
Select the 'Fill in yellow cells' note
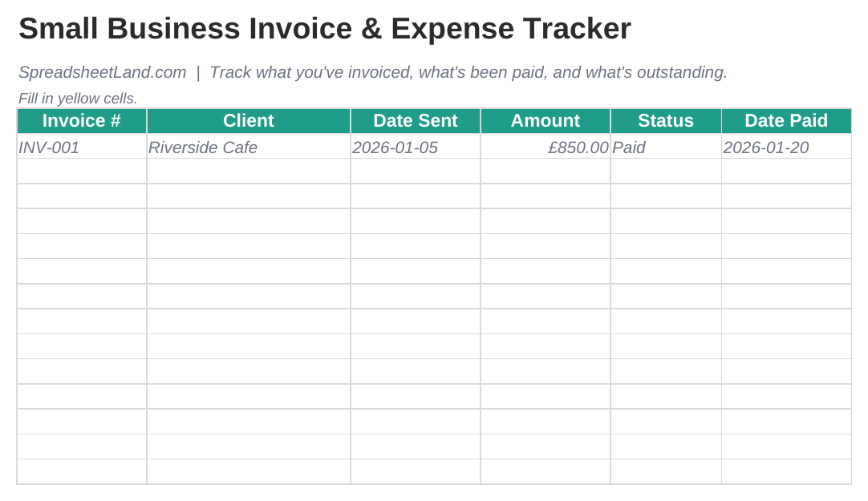pyautogui.click(x=78, y=99)
